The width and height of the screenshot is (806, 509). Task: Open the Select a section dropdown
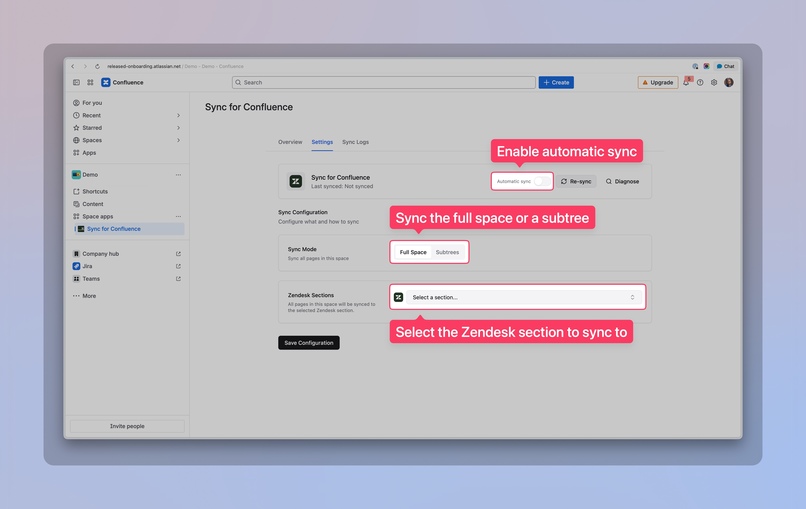click(523, 297)
